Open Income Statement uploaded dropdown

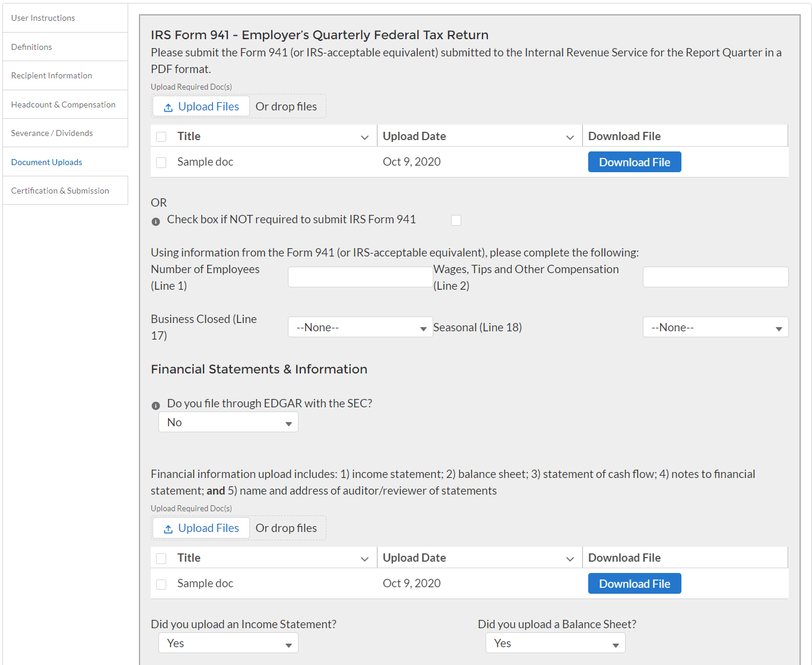(x=229, y=644)
